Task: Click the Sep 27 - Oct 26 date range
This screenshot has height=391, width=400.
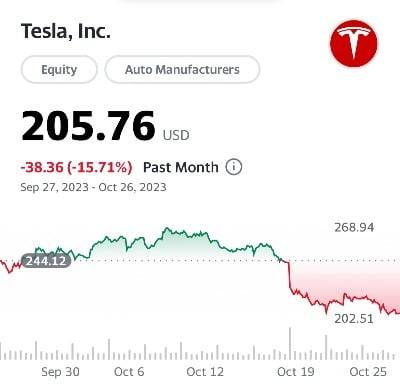Action: click(93, 187)
